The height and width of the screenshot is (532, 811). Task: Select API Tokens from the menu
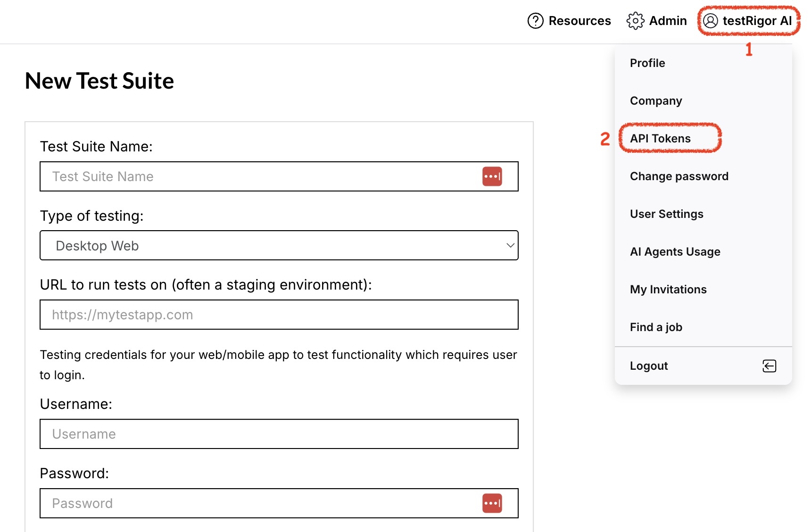click(660, 138)
